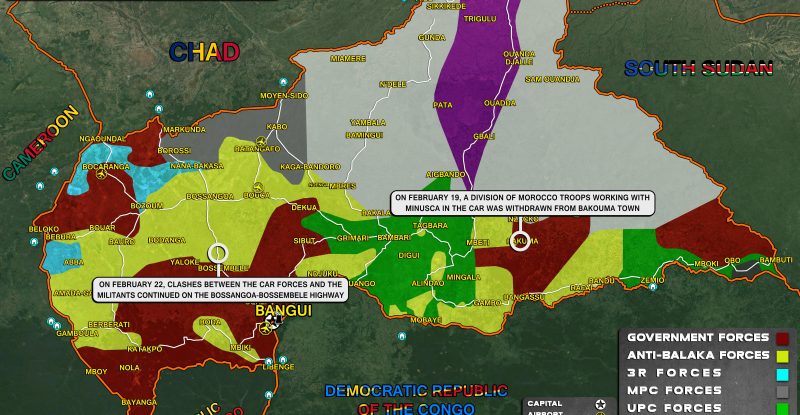Click the white circle marker at Bossembele
800x415 pixels.
pyautogui.click(x=219, y=254)
